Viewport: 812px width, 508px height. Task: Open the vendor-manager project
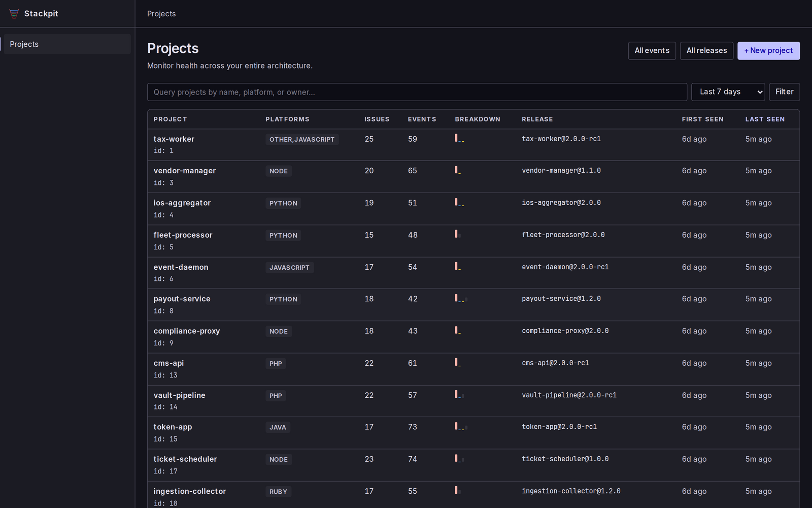tap(184, 171)
